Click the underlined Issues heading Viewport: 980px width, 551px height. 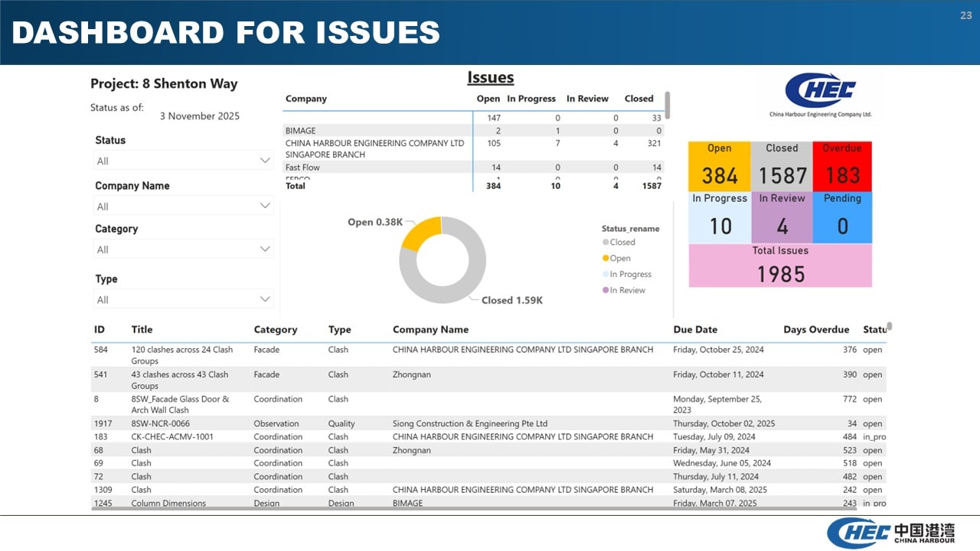[491, 77]
